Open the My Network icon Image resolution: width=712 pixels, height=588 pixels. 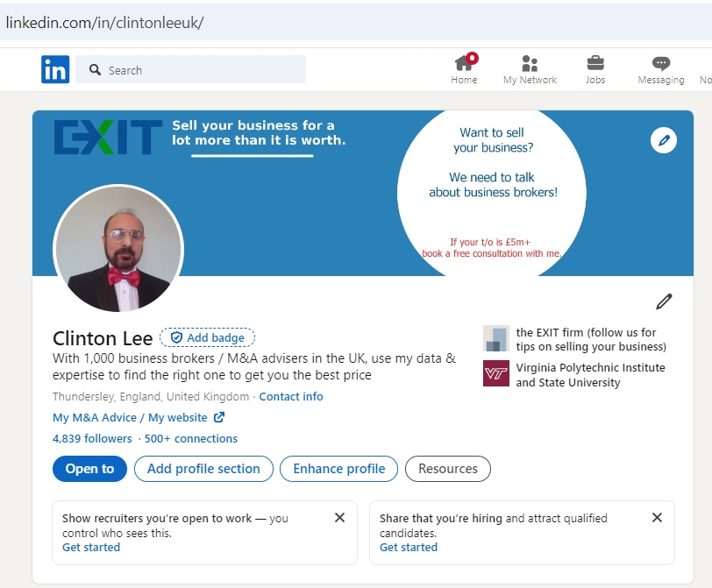[530, 63]
